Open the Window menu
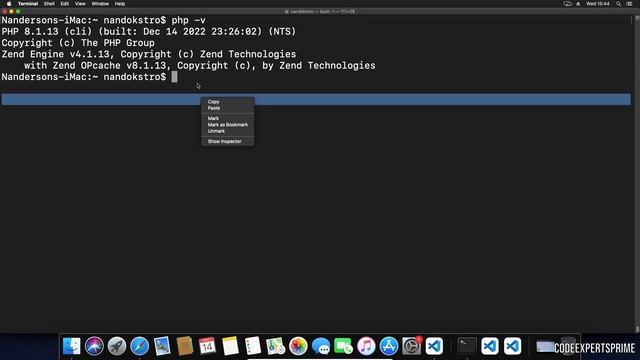Screen dimensions: 640x360 [100, 4]
